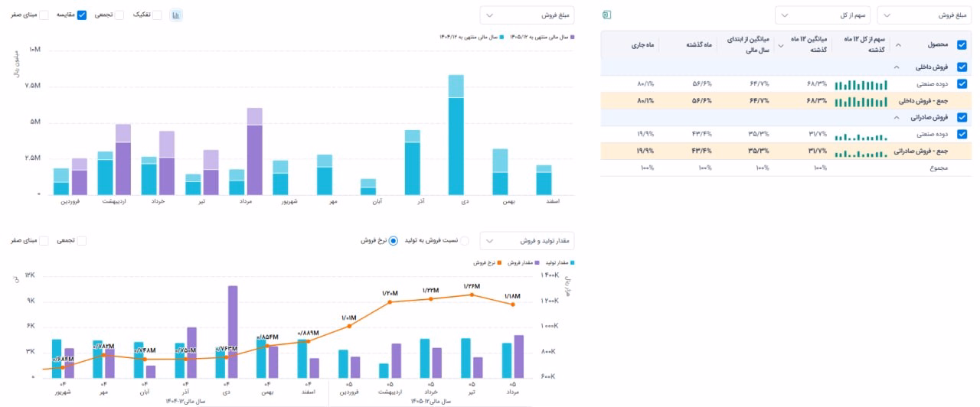Viewport: 980px width, 407px height.
Task: Click the sort chevron beside محصول header
Action: pyautogui.click(x=899, y=45)
